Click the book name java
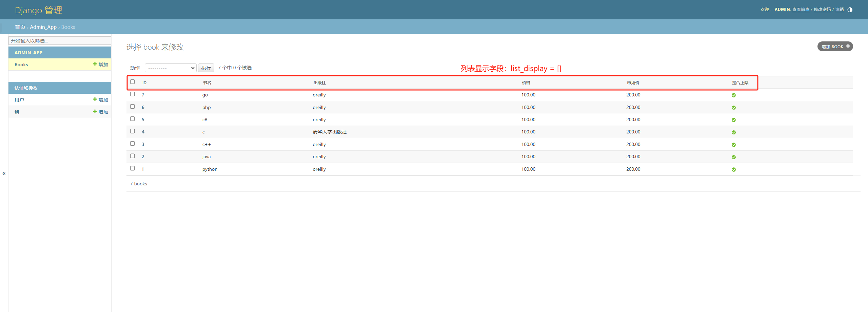The width and height of the screenshot is (868, 312). click(206, 157)
